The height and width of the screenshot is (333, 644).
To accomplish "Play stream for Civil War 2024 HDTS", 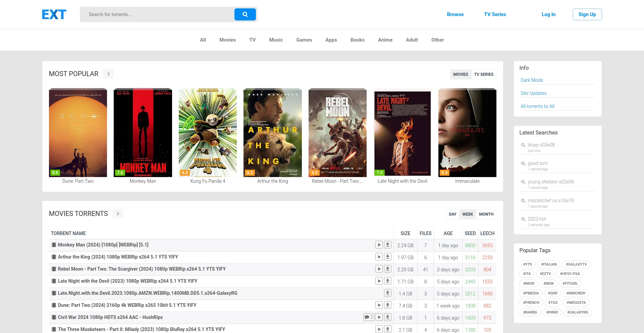I will coord(379,317).
